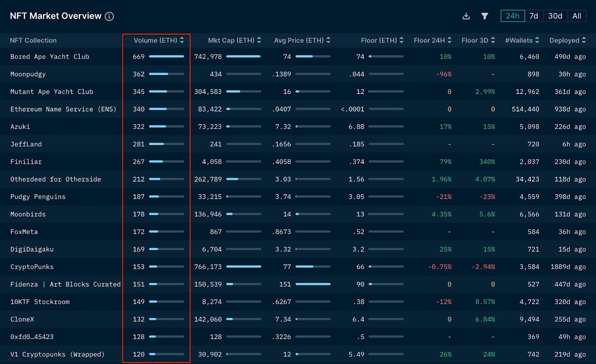Click 10KTF Stockroom Floor 24H -12%
Viewport: 596px width, 364px height.
coord(444,301)
